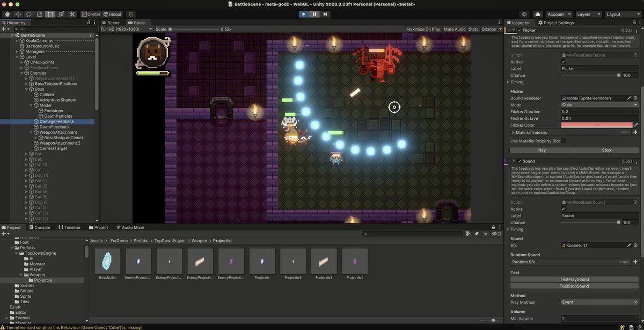Open object picker for Bound Renderer

[636, 98]
